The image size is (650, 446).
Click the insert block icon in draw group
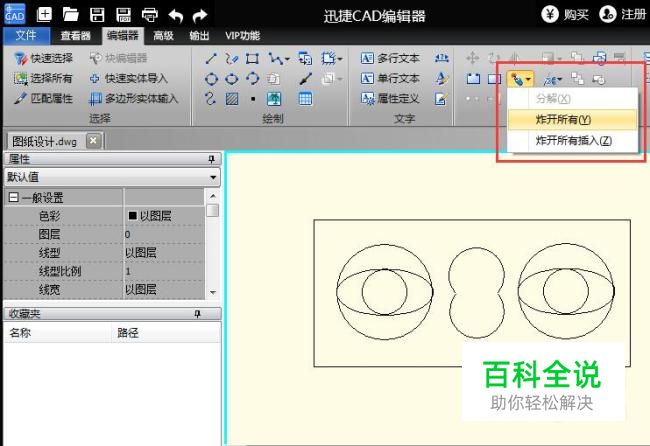point(306,58)
